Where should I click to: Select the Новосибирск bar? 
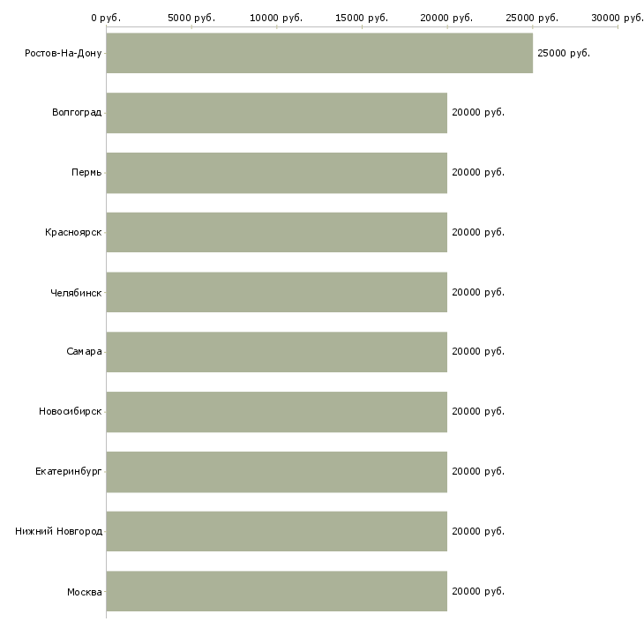click(x=276, y=412)
